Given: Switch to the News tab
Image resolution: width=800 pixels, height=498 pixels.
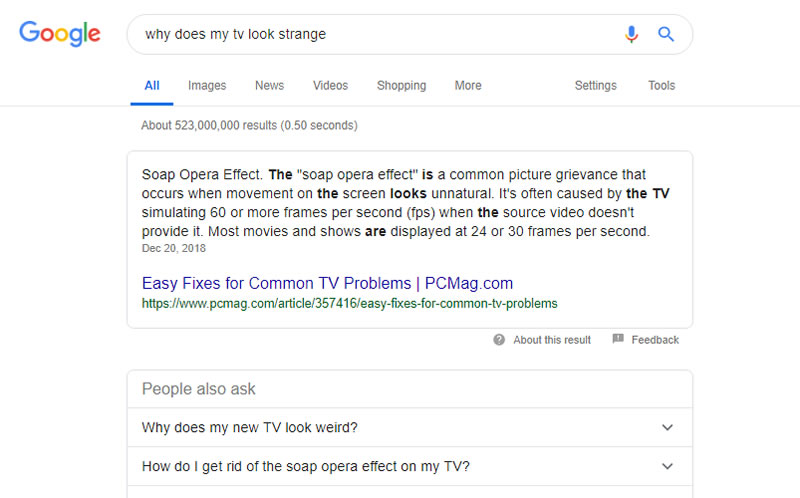Looking at the screenshot, I should [269, 85].
